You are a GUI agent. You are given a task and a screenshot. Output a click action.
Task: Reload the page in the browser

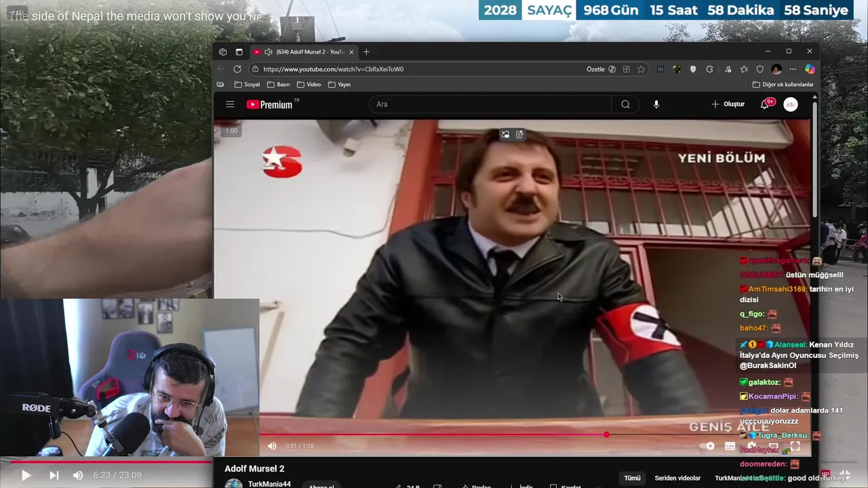(x=237, y=69)
